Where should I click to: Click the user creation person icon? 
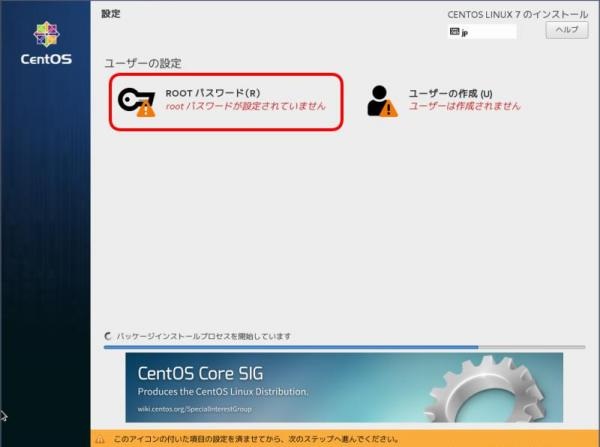(382, 101)
